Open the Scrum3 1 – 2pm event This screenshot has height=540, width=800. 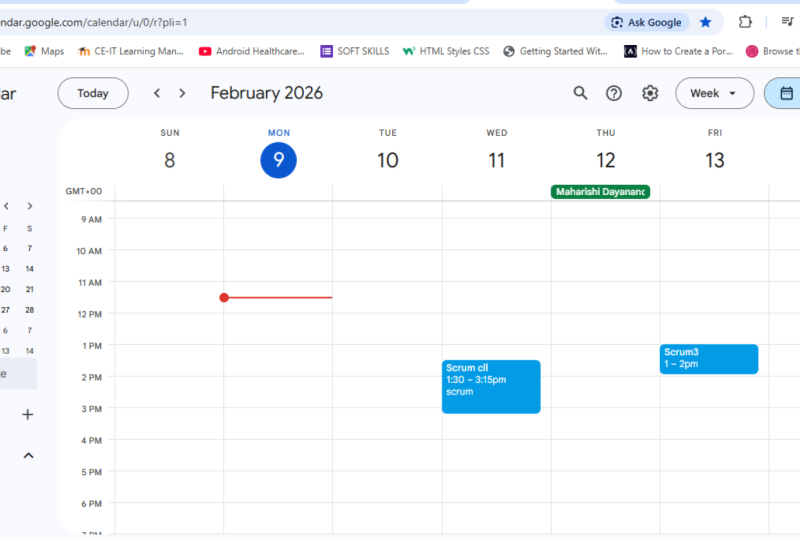pyautogui.click(x=709, y=359)
